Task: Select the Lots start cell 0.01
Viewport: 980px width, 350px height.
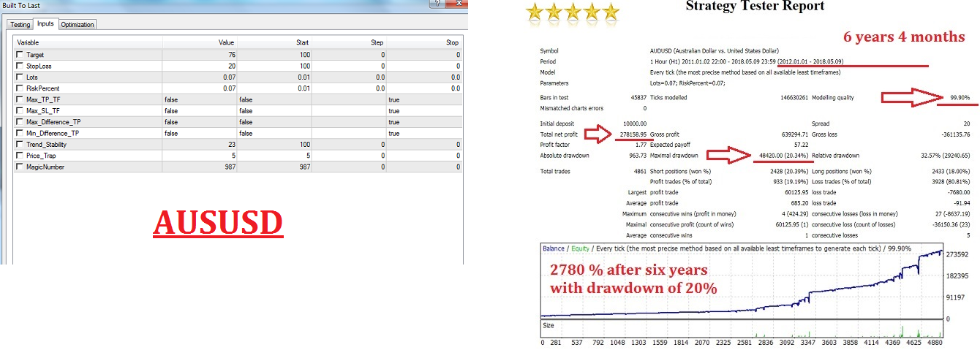Action: point(274,77)
